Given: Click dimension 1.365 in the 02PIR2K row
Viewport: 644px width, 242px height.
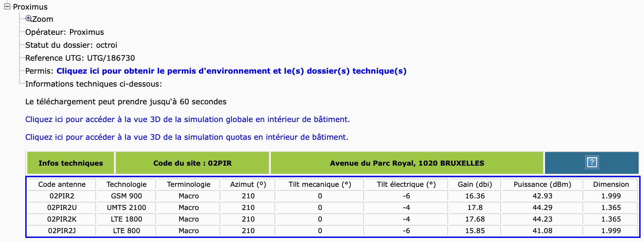Looking at the screenshot, I should [x=611, y=219].
